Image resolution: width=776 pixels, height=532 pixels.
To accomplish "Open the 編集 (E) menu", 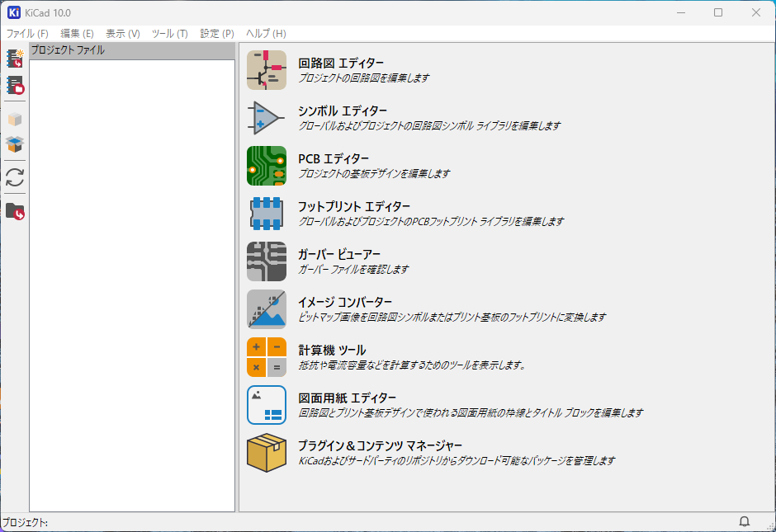I will pyautogui.click(x=77, y=34).
